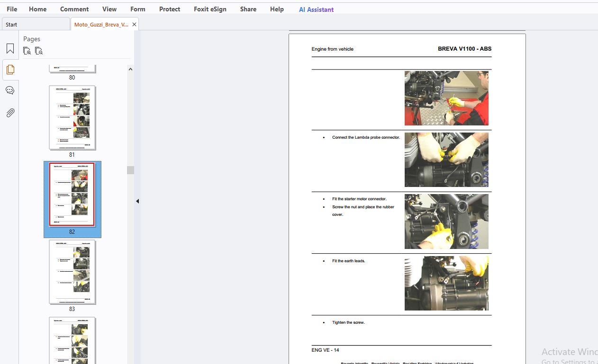Click the thumbnail scrollbar up arrow
Viewport: 598px width, 364px height.
pyautogui.click(x=130, y=69)
